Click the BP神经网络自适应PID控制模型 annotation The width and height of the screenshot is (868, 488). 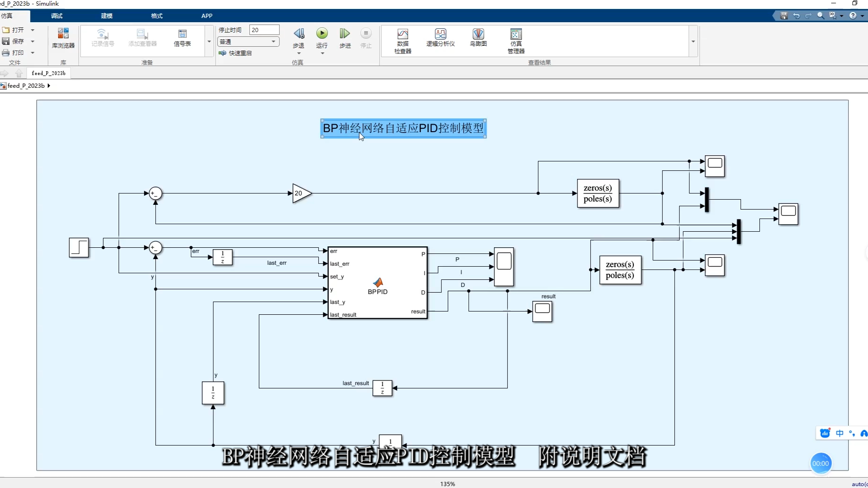coord(403,128)
